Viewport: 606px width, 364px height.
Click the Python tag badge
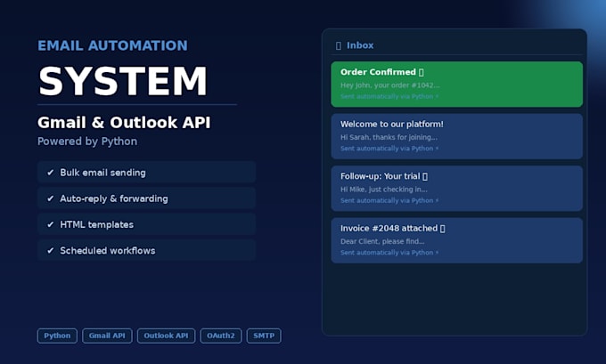(x=57, y=336)
